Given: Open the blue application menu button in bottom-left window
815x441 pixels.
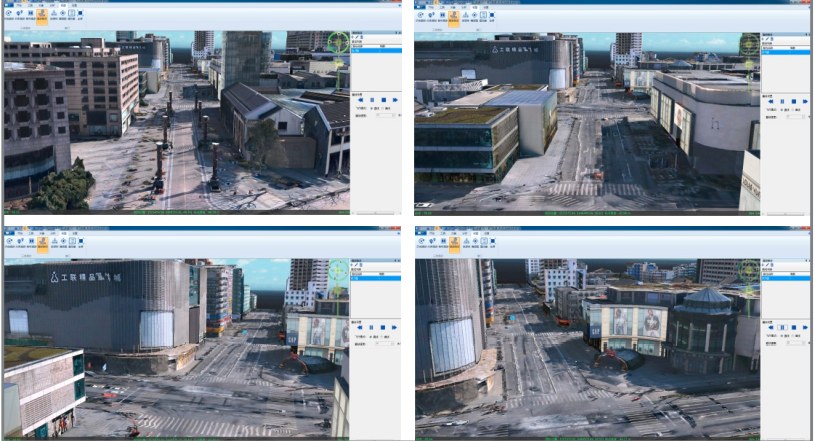Looking at the screenshot, I should 9,234.
